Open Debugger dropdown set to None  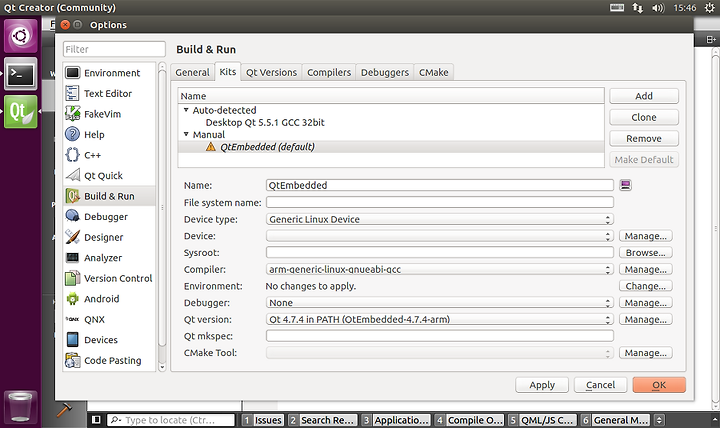click(x=440, y=303)
